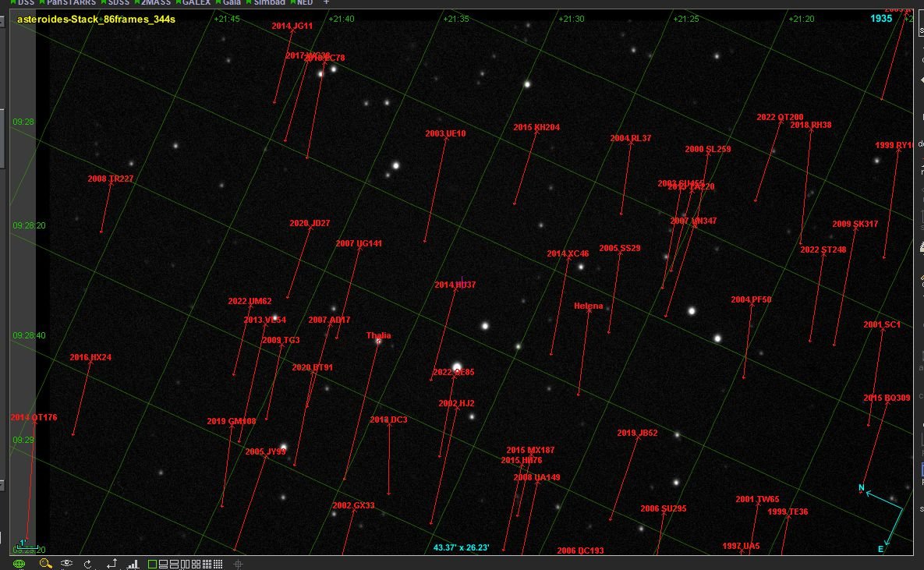Click the eye icon in bottom toolbar
The height and width of the screenshot is (570, 924).
point(66,563)
